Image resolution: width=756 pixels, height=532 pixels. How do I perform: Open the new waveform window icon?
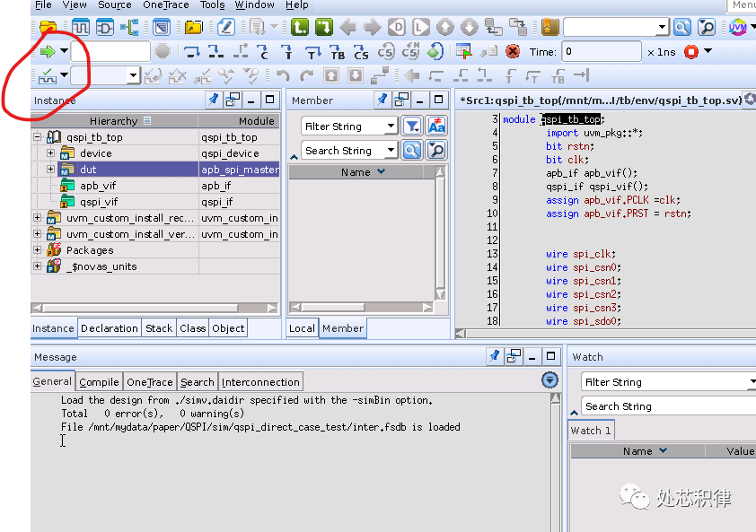coord(81,27)
